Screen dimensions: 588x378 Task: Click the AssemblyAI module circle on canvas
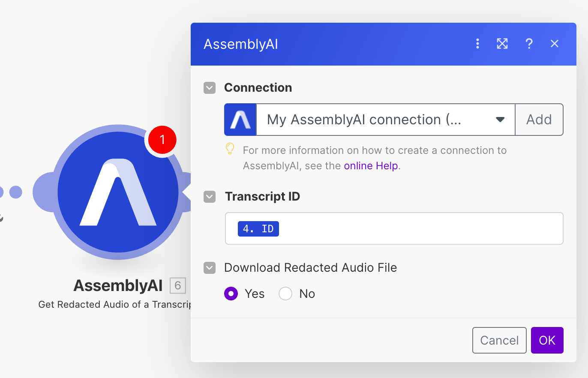(118, 192)
